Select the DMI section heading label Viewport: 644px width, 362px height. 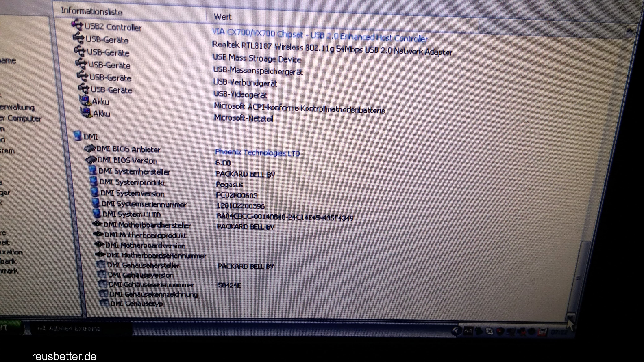point(91,136)
